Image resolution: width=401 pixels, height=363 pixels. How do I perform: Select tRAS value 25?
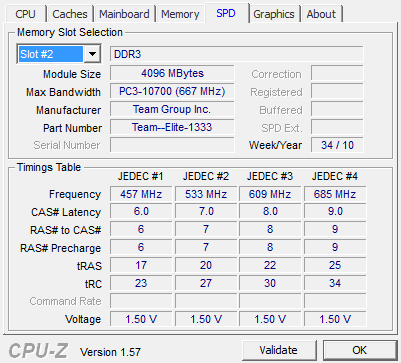click(x=335, y=265)
